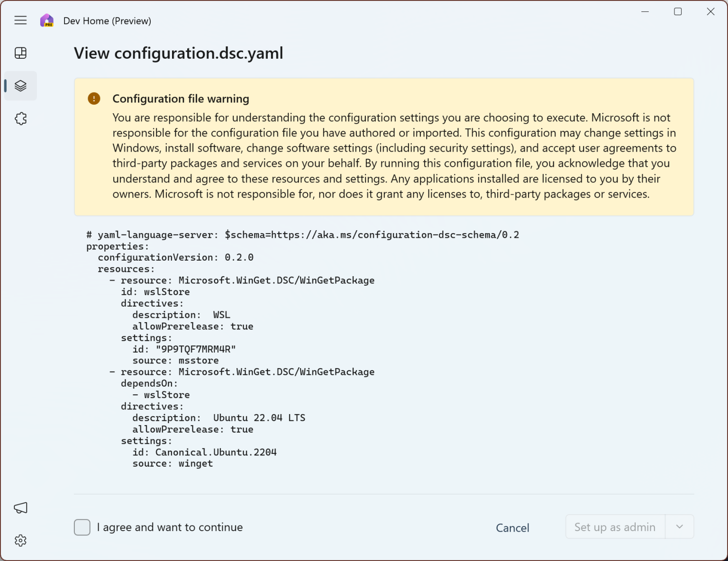Open the navigation hamburger menu

20,20
